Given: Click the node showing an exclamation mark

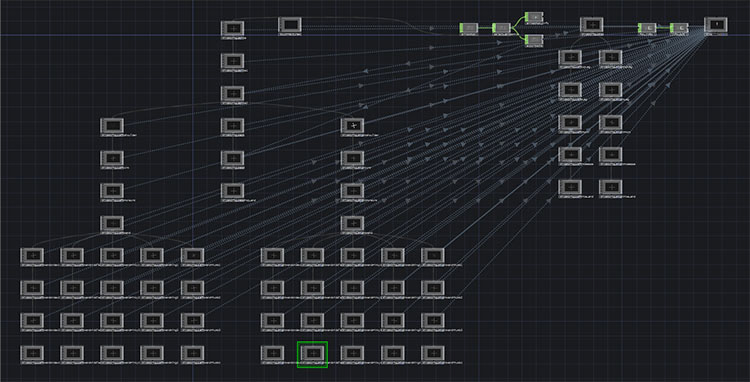Looking at the screenshot, I should 716,25.
